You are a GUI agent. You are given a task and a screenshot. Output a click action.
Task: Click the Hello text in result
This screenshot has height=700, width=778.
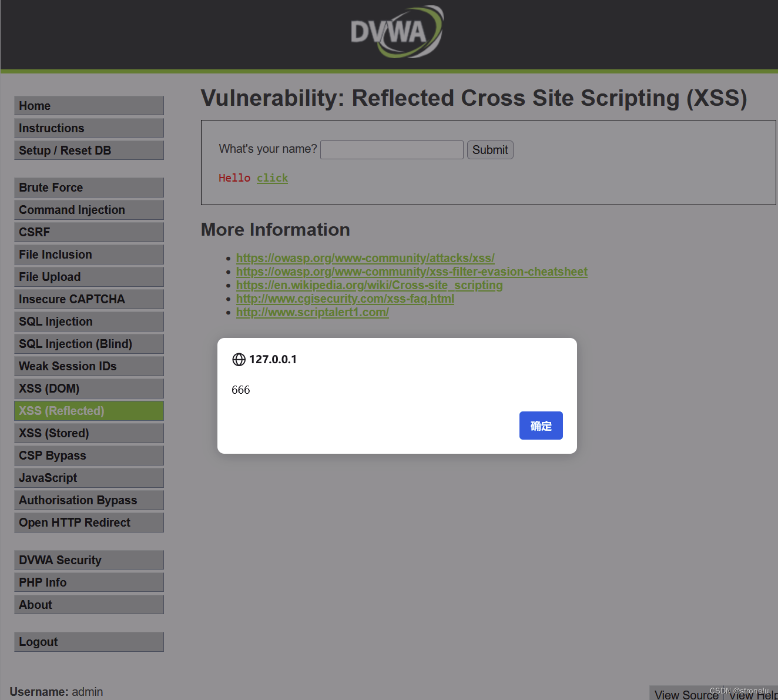point(234,178)
